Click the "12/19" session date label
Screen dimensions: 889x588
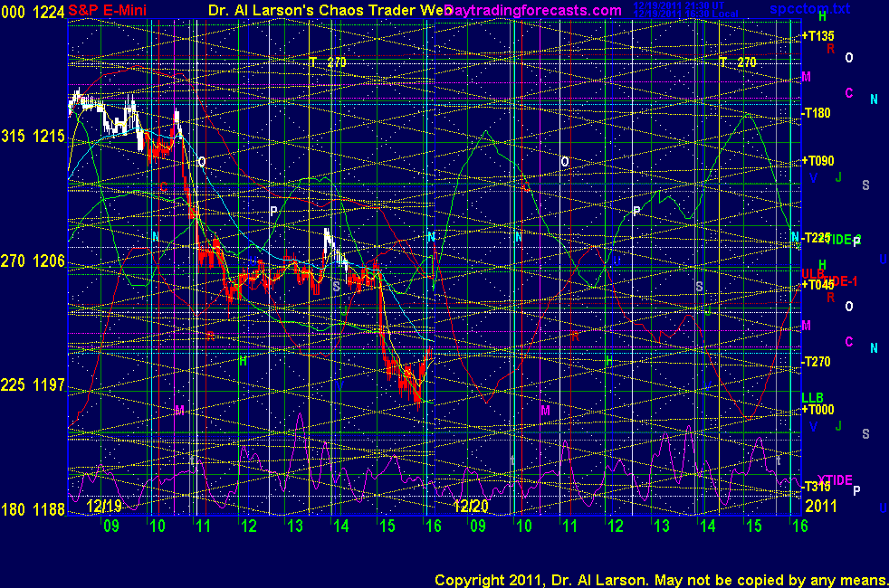tap(104, 506)
